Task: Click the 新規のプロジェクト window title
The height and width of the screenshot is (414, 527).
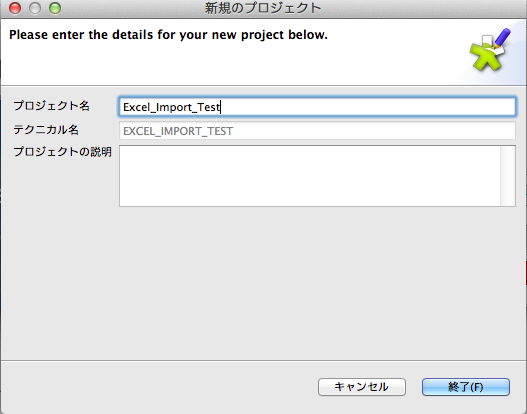Action: [263, 8]
